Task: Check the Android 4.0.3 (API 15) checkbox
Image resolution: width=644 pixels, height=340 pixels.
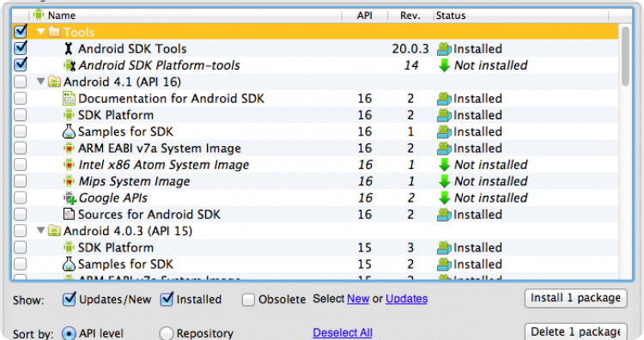Action: tap(20, 231)
